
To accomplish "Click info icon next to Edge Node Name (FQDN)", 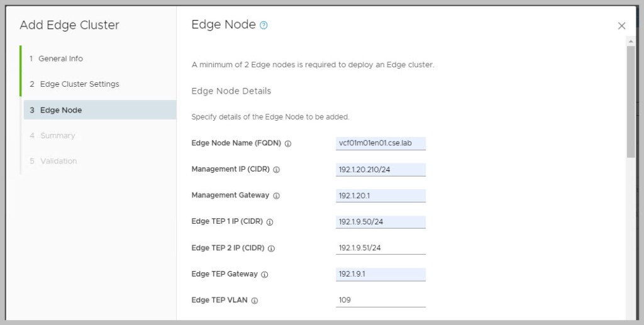I will (288, 143).
